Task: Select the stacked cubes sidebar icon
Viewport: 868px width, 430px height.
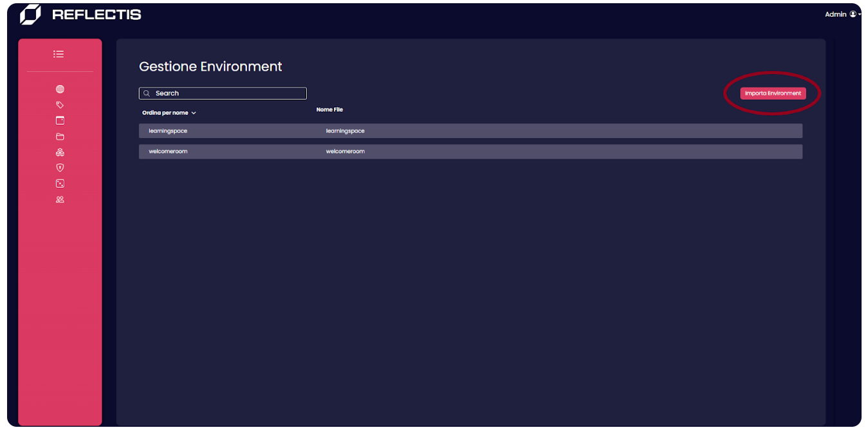Action: tap(60, 152)
